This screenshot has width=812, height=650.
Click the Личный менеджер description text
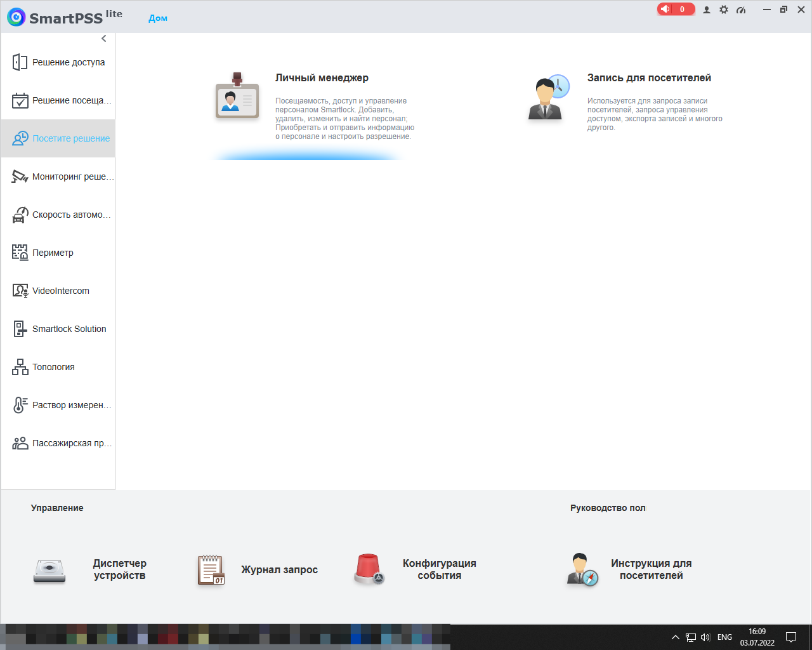[344, 119]
